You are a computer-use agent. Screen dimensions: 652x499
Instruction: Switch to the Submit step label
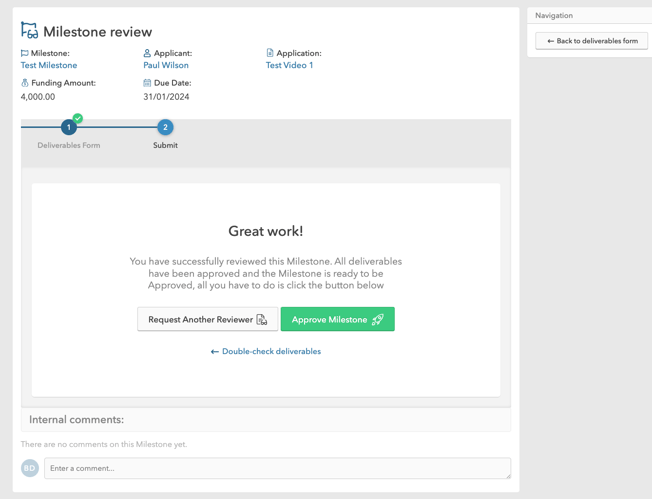(x=165, y=146)
